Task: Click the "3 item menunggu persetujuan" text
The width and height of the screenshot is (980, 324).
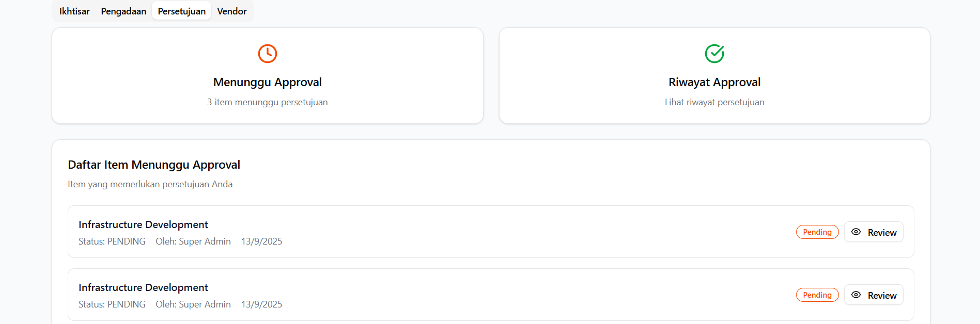Action: pos(268,102)
